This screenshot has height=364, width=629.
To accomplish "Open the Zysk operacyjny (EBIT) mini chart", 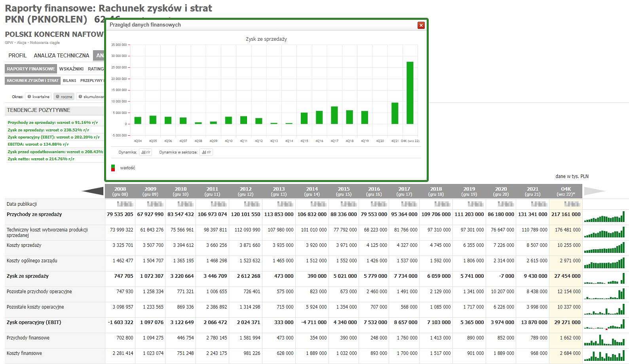I will point(604,325).
